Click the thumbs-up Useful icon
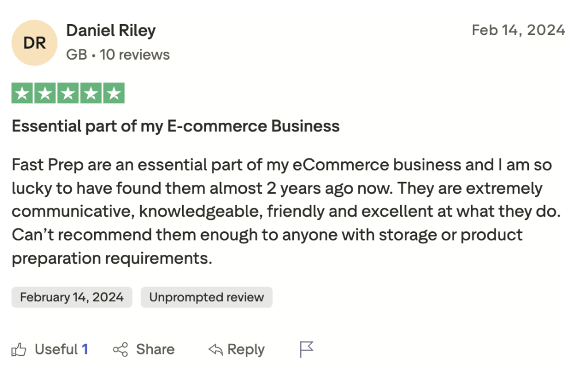 [19, 349]
